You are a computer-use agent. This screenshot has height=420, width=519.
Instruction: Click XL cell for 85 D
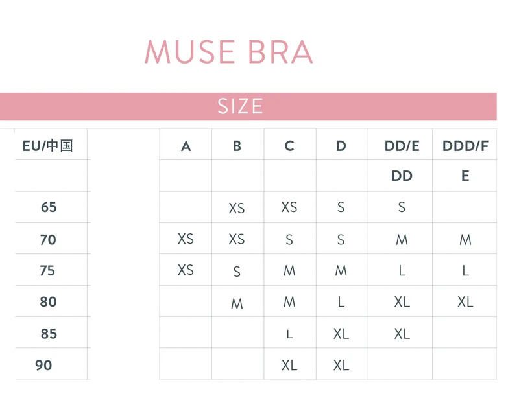coord(341,334)
